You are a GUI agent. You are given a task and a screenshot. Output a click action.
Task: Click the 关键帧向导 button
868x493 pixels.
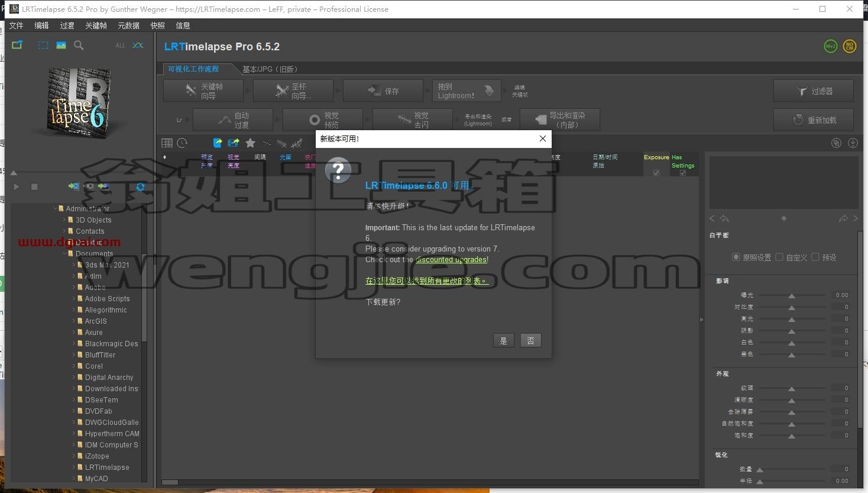click(x=203, y=91)
